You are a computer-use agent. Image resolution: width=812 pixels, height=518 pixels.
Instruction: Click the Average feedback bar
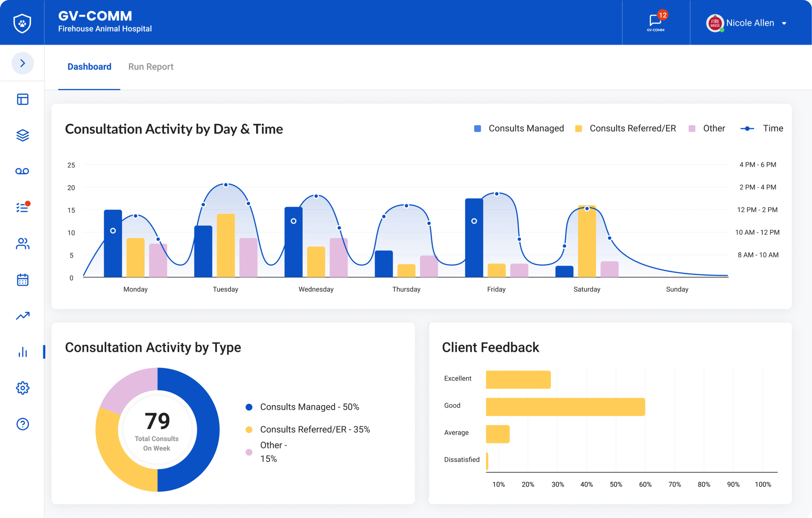coord(498,434)
